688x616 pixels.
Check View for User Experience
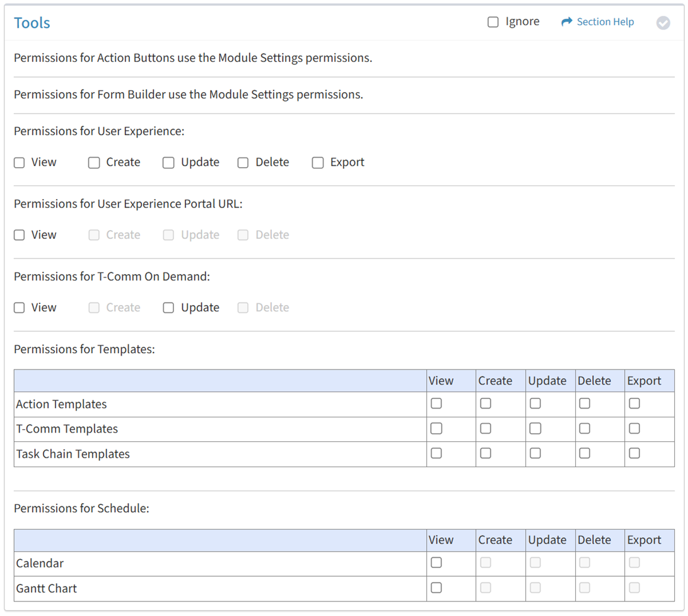[x=20, y=163]
